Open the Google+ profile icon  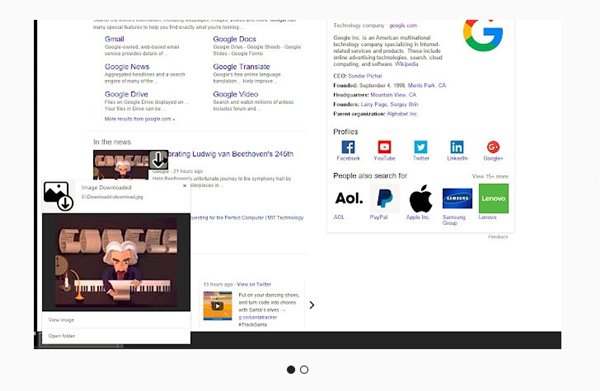pos(493,147)
